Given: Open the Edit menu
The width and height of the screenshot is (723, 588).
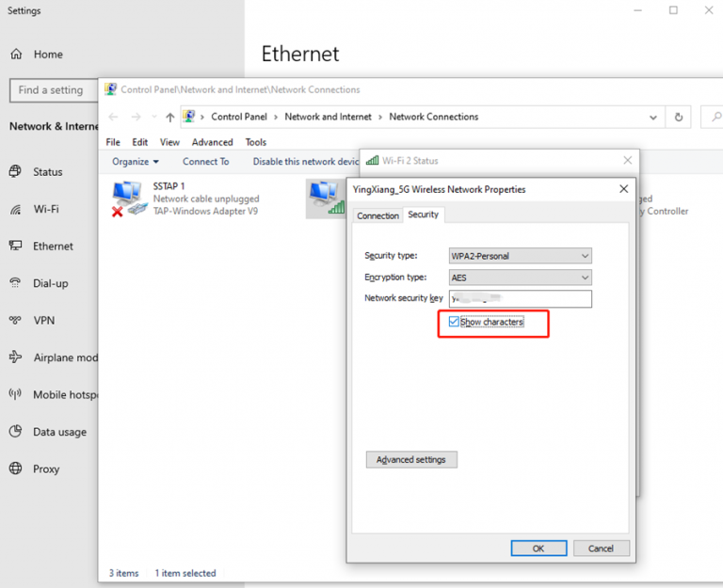Looking at the screenshot, I should 139,142.
